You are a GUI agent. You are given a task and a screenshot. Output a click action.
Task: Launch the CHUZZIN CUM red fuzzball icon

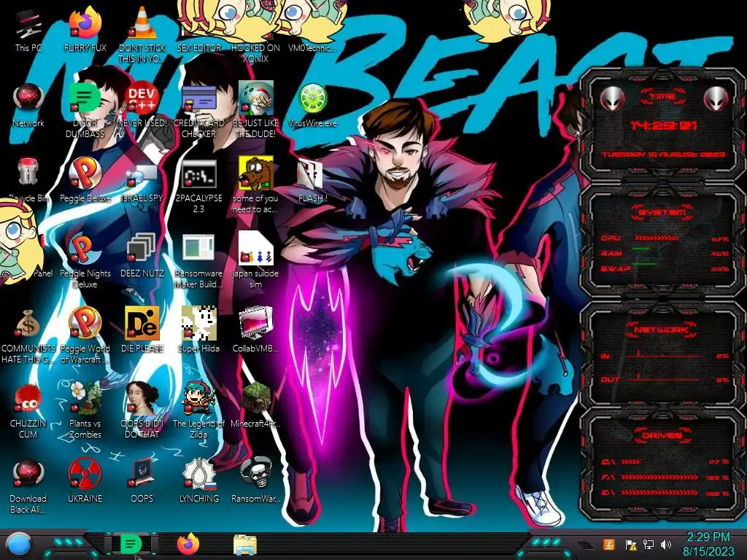pyautogui.click(x=28, y=411)
